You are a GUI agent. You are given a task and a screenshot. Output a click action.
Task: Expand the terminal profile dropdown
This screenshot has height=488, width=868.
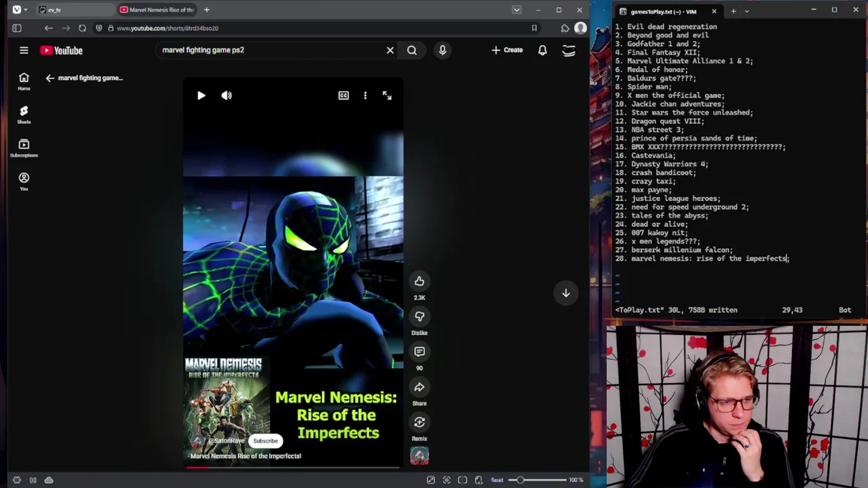pos(747,11)
